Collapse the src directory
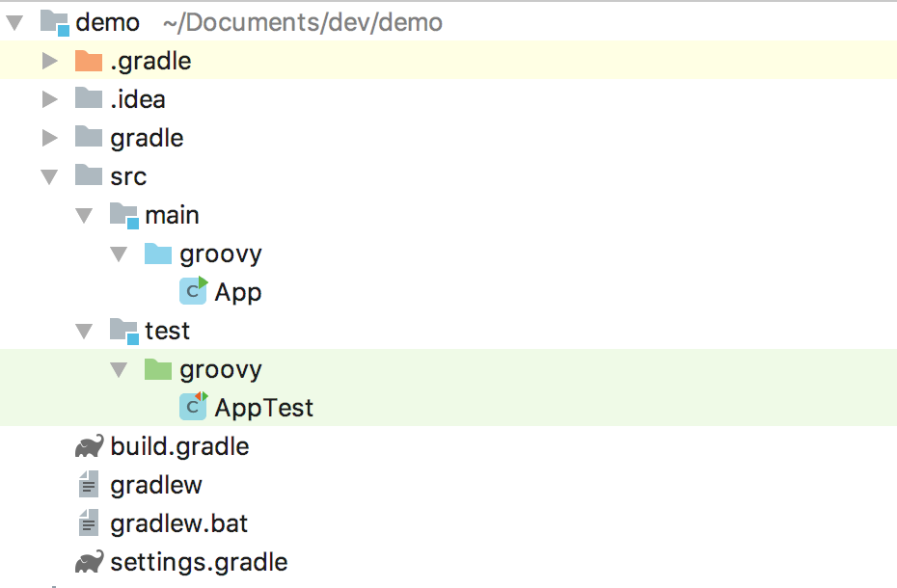The height and width of the screenshot is (588, 897). pos(50,175)
